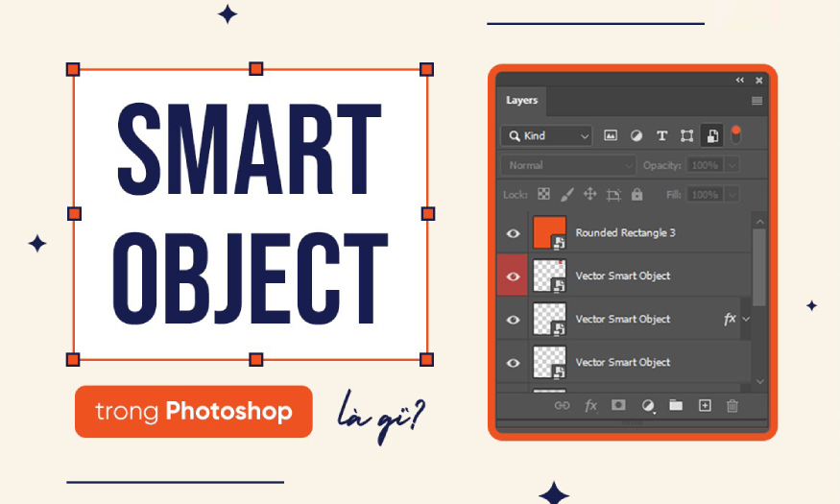Switch to the Layers tab
840x504 pixels.
pos(521,100)
